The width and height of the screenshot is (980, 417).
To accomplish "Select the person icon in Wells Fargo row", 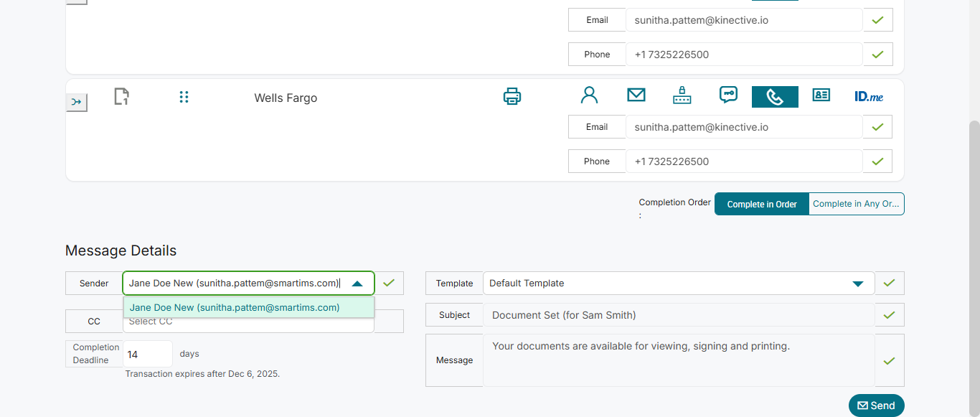I will (x=589, y=95).
